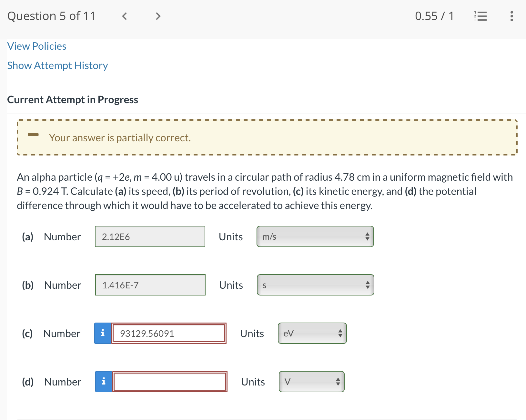Click the empty part (d) number field

[x=169, y=382]
